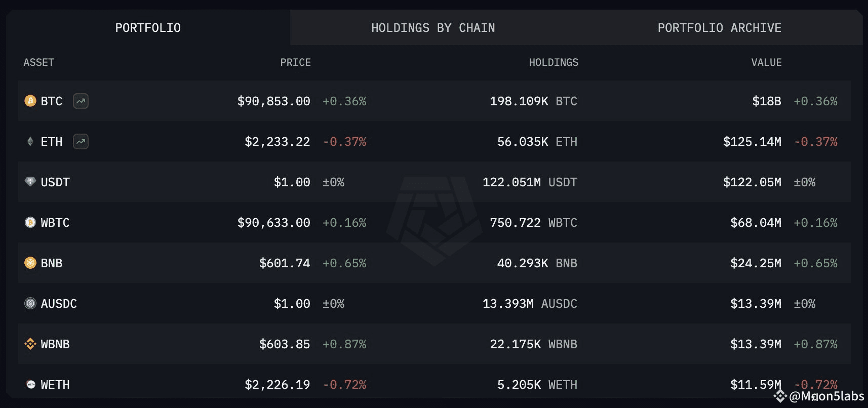This screenshot has height=408, width=868.
Task: Click the BNB coin icon
Action: coord(30,263)
